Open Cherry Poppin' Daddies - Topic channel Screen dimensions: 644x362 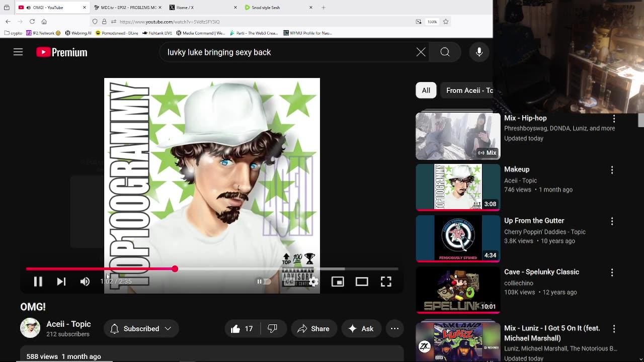[x=545, y=232]
